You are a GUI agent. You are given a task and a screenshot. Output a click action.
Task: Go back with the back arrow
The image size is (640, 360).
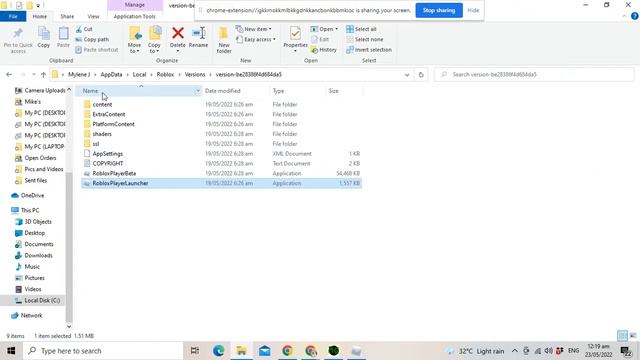click(9, 75)
